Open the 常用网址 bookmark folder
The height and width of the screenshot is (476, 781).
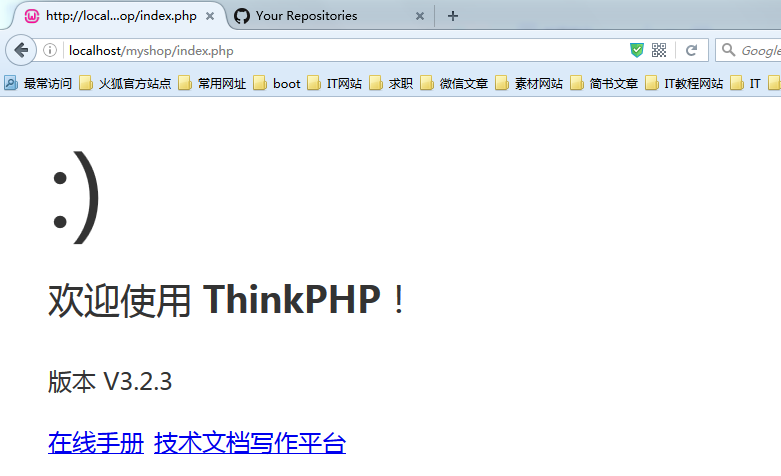click(x=212, y=83)
